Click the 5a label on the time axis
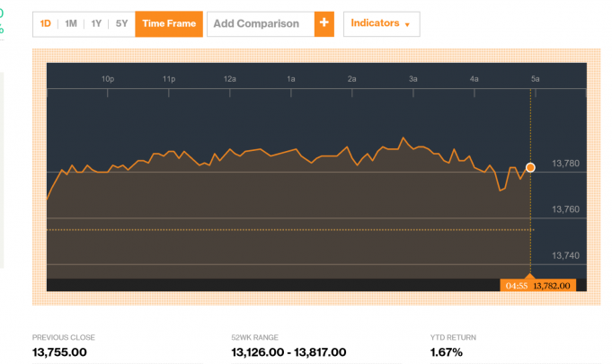This screenshot has height=364, width=612. coord(535,79)
